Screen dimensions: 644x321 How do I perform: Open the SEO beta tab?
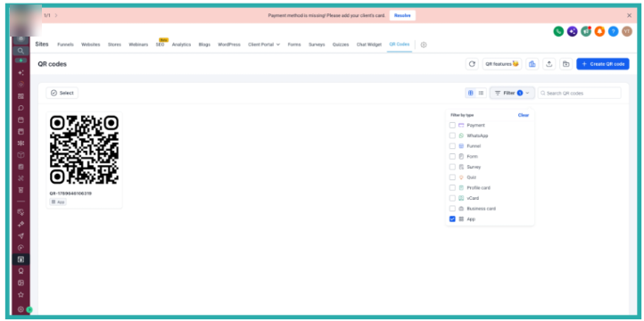pos(161,45)
